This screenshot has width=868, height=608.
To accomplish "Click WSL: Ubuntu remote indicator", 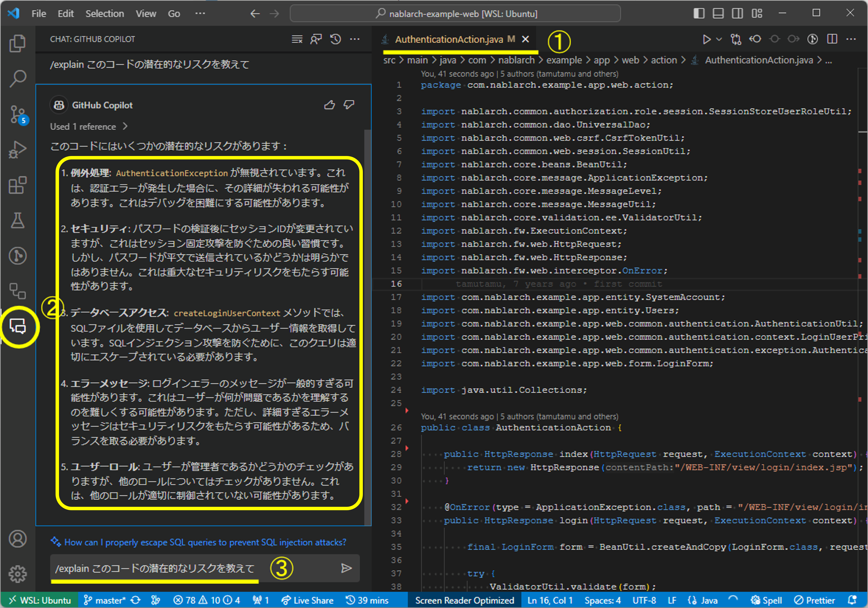I will click(40, 600).
